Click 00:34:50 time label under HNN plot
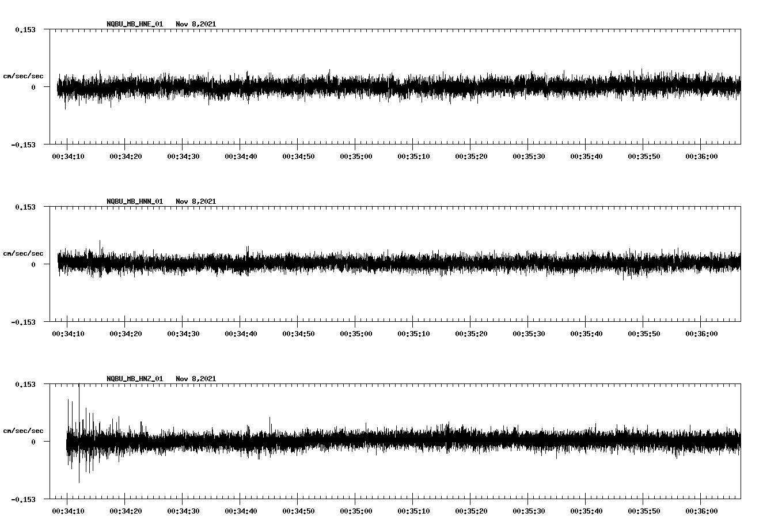This screenshot has width=782, height=532. (x=298, y=334)
